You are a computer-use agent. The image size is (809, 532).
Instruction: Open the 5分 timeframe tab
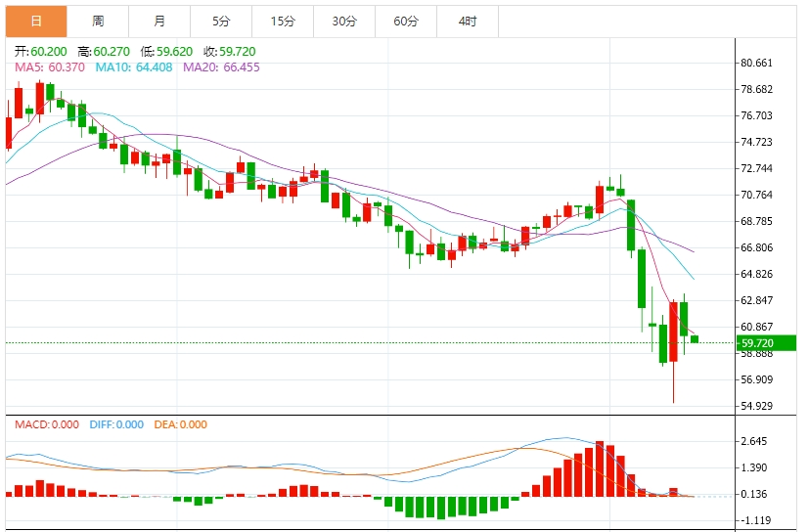click(221, 22)
